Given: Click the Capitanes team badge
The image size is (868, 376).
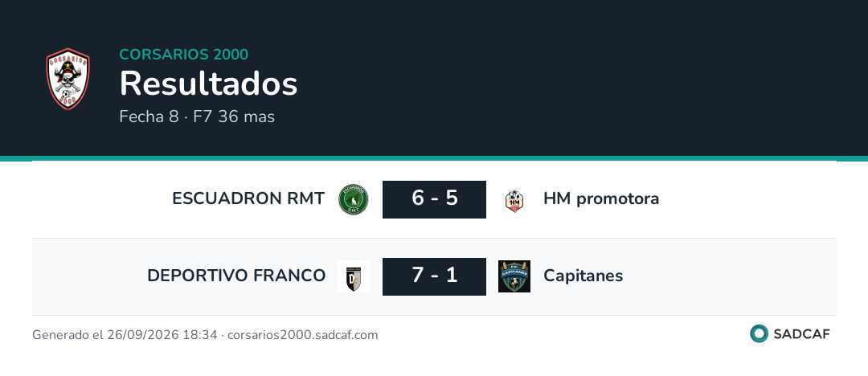Looking at the screenshot, I should tap(514, 276).
